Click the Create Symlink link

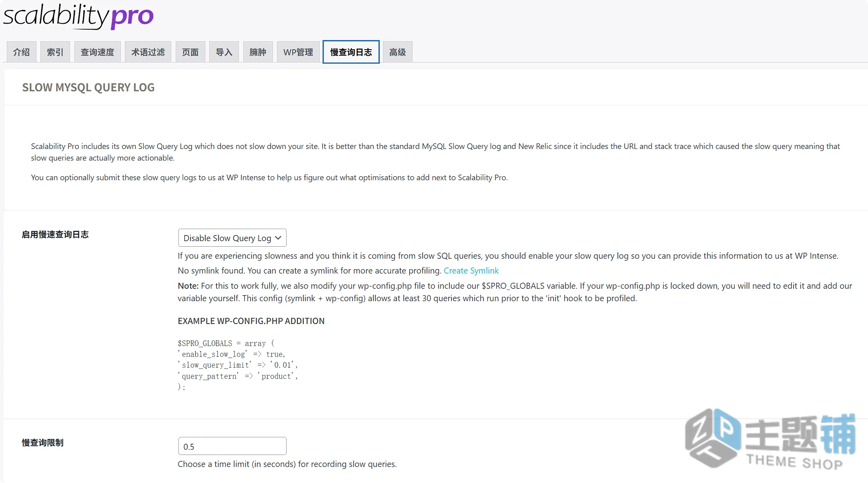click(471, 271)
